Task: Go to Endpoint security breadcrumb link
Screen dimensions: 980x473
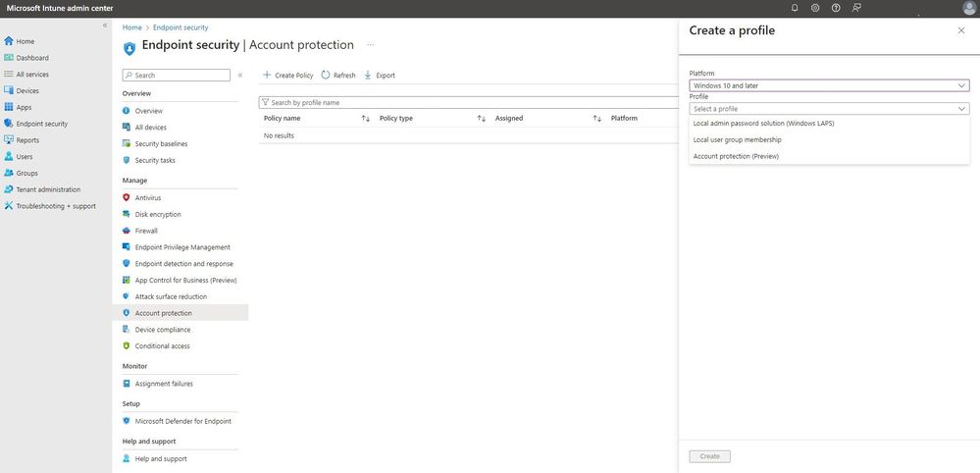Action: coord(181,27)
